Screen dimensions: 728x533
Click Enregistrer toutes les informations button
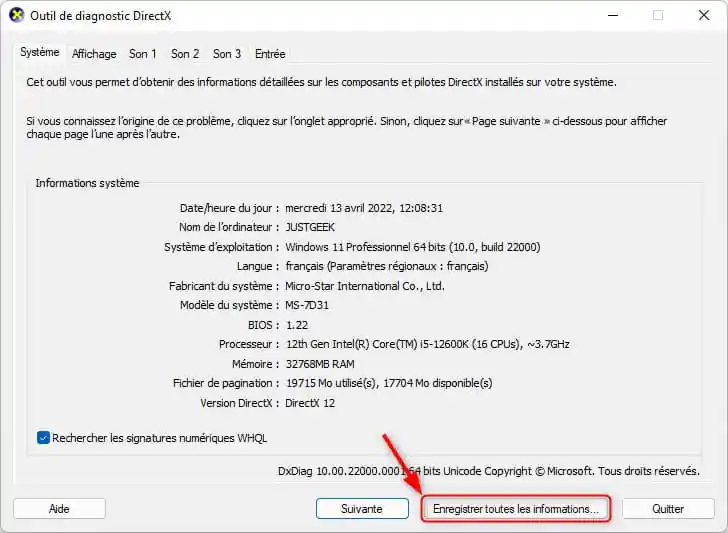[x=516, y=509]
